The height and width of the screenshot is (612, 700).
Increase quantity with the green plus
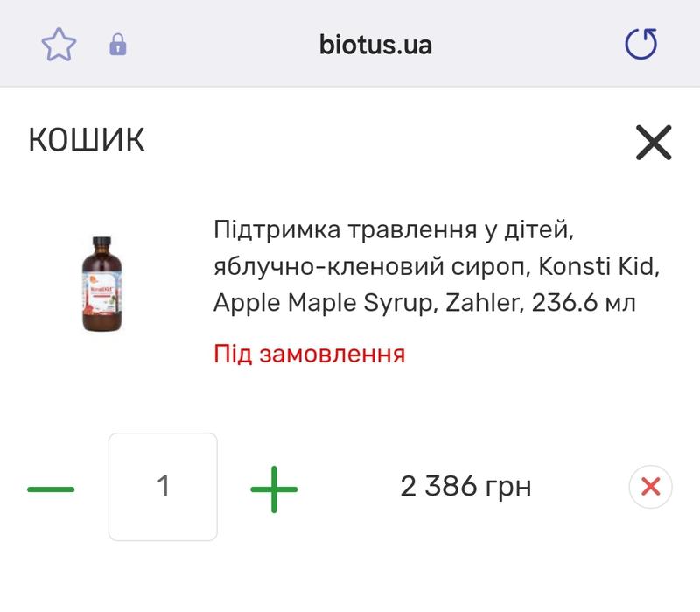274,487
